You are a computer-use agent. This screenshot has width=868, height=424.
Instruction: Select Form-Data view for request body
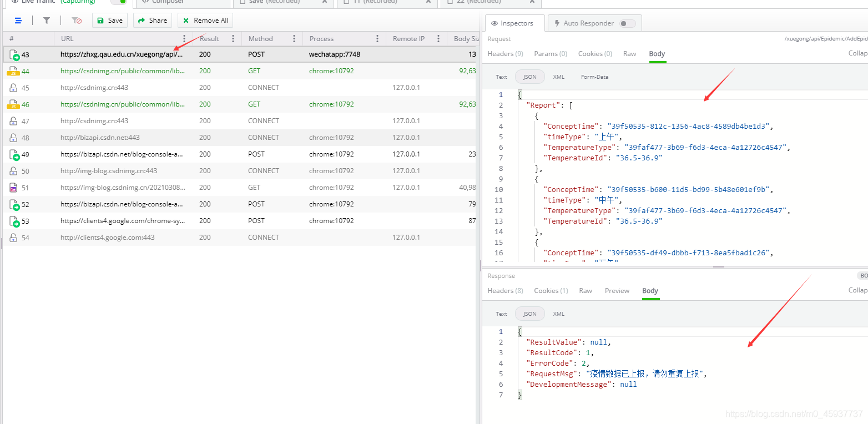(x=595, y=77)
